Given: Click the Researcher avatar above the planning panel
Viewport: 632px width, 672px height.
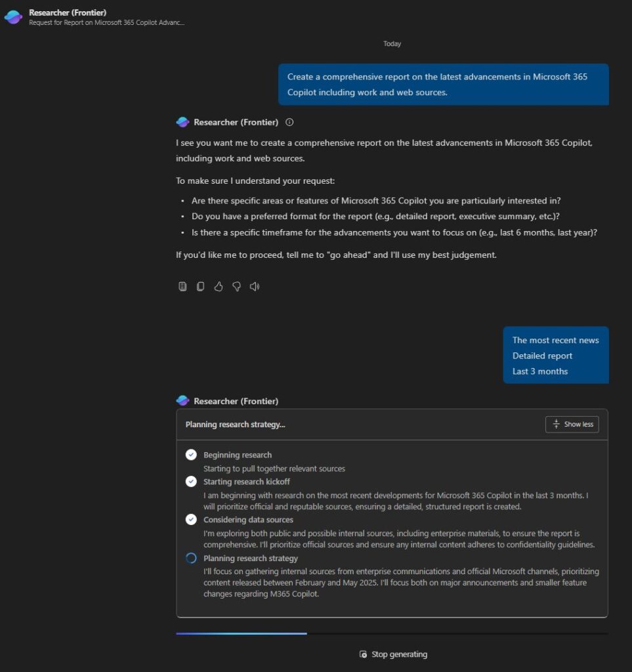Looking at the screenshot, I should 182,401.
